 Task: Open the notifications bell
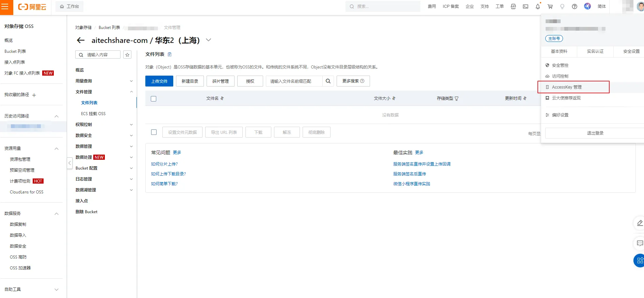(x=538, y=6)
